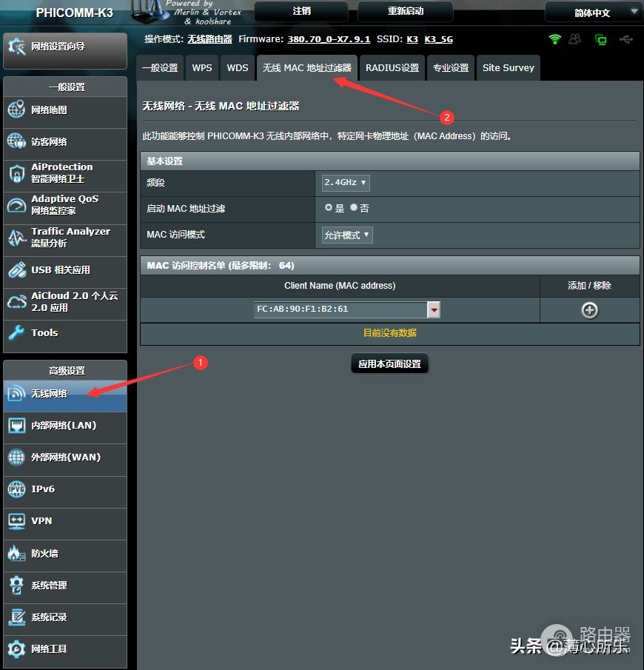Expand the client MAC address list arrow
Viewport: 644px width, 670px height.
coord(434,309)
